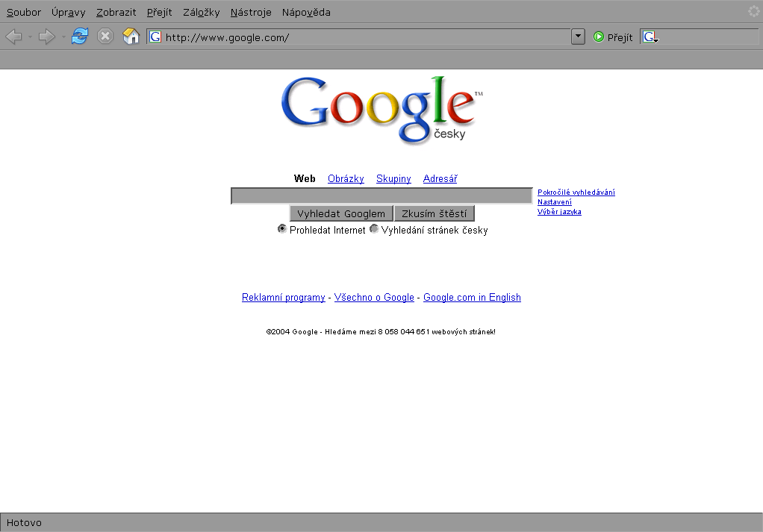The height and width of the screenshot is (532, 763).
Task: Click the Zkusím štěstí button
Action: coord(434,213)
